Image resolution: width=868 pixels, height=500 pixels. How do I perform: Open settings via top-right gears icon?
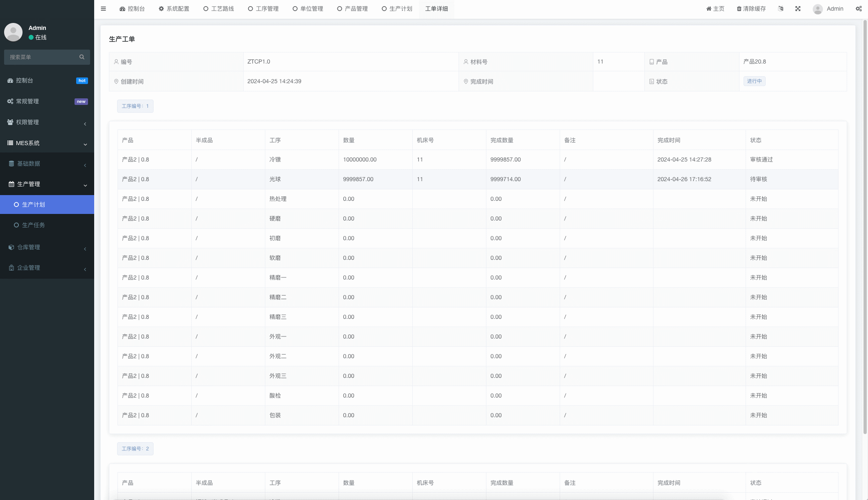point(859,9)
